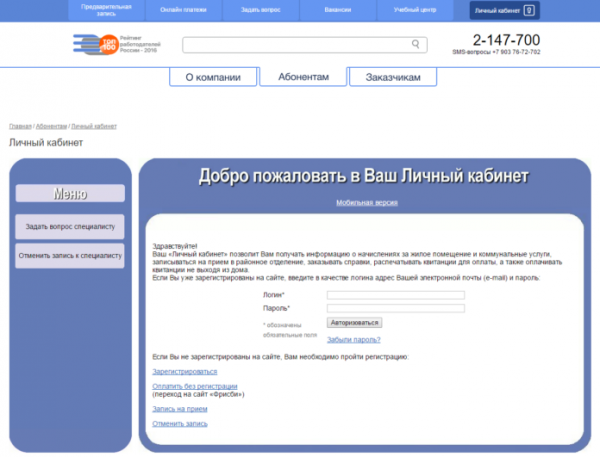Click the search magnifier icon
The image size is (600, 457).
(416, 44)
